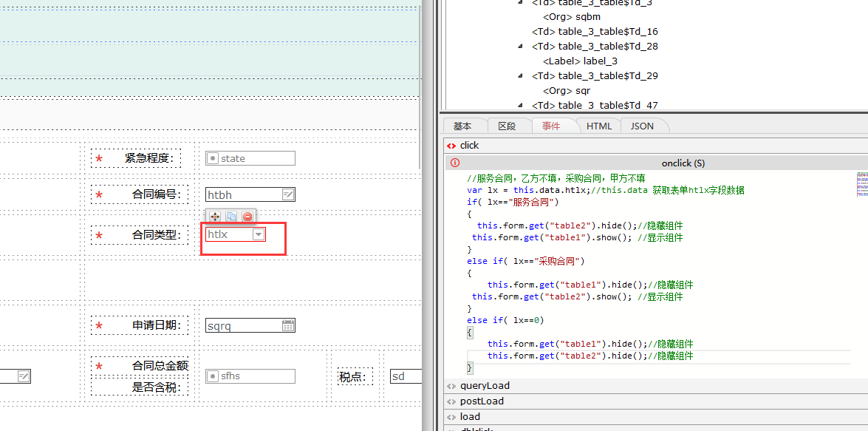Click the code icon beside postLoad event

click(451, 401)
